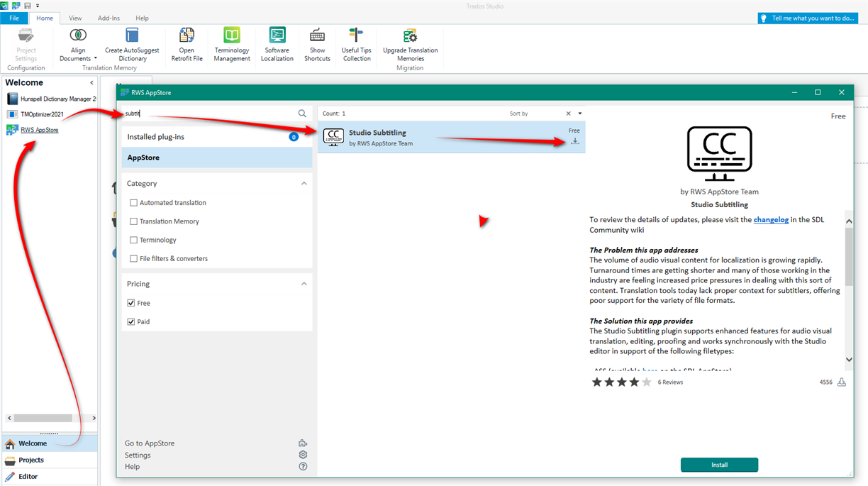Viewport: 868px width, 486px height.
Task: Expand the Align Documents dropdown arrow
Action: [x=95, y=59]
